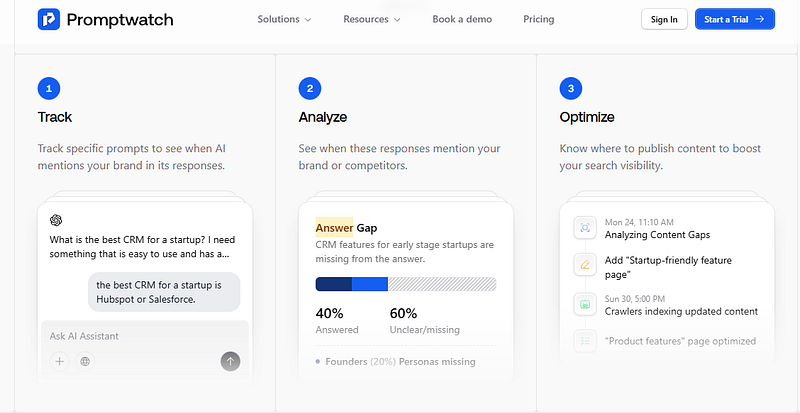The width and height of the screenshot is (800, 413).
Task: Click Sun 30, 5:00 PM timestamp
Action: click(x=635, y=299)
